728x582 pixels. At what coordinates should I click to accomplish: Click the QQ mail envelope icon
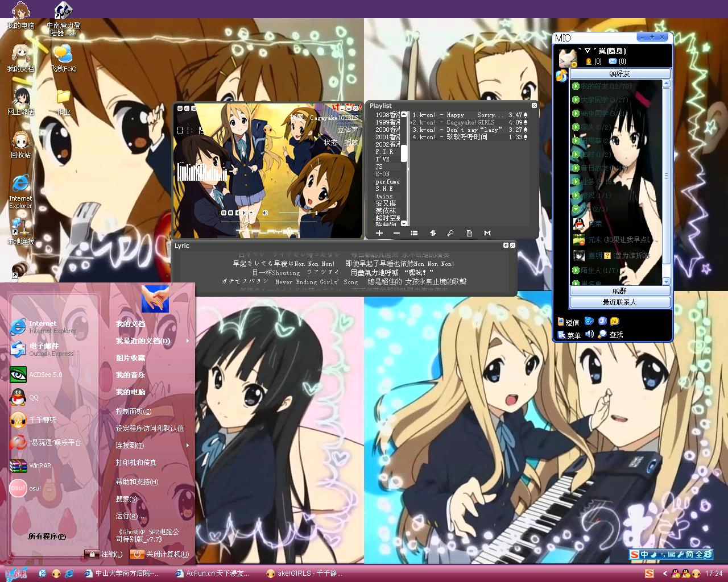click(613, 61)
